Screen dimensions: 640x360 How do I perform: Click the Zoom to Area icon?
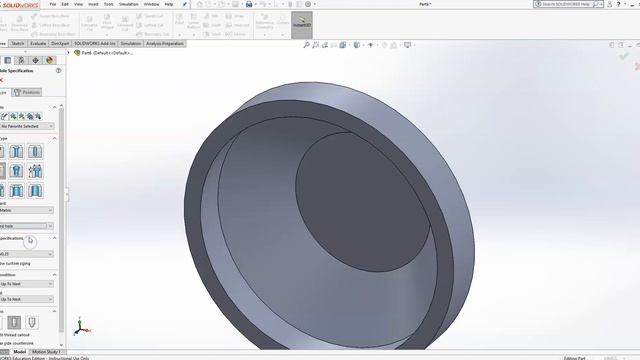(x=316, y=45)
